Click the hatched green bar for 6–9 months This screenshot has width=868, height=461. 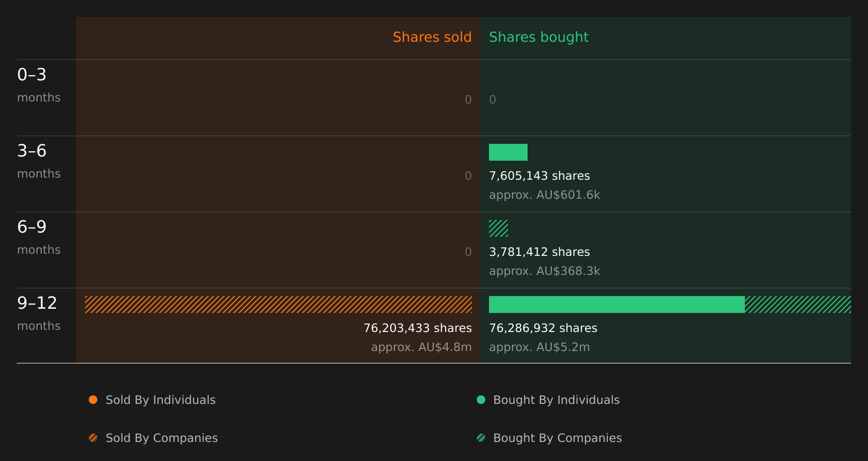498,228
